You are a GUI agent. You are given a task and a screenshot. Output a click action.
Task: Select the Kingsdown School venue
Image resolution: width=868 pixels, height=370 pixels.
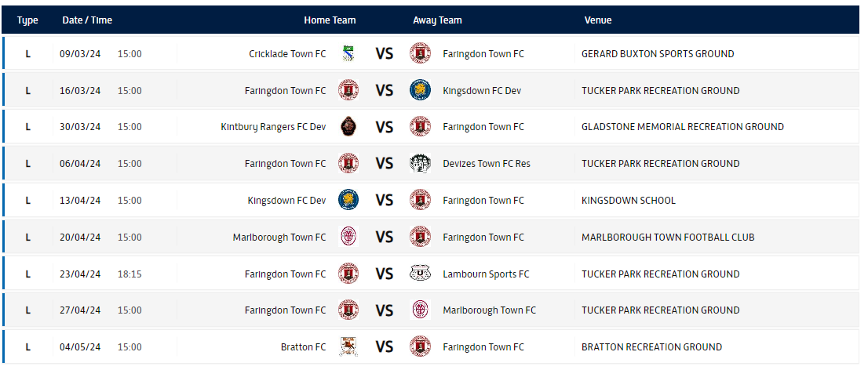coord(629,200)
